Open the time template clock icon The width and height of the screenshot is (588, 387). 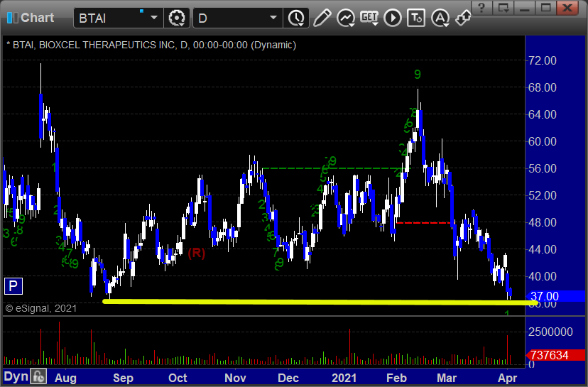point(296,18)
